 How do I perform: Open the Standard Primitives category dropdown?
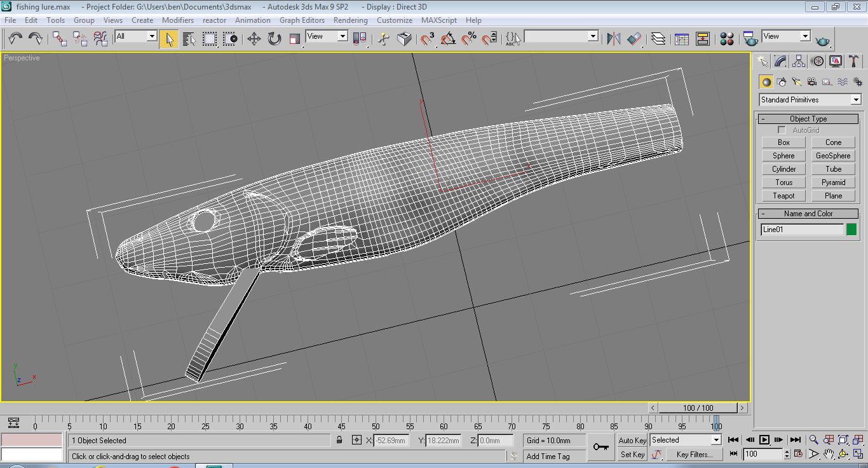click(810, 100)
